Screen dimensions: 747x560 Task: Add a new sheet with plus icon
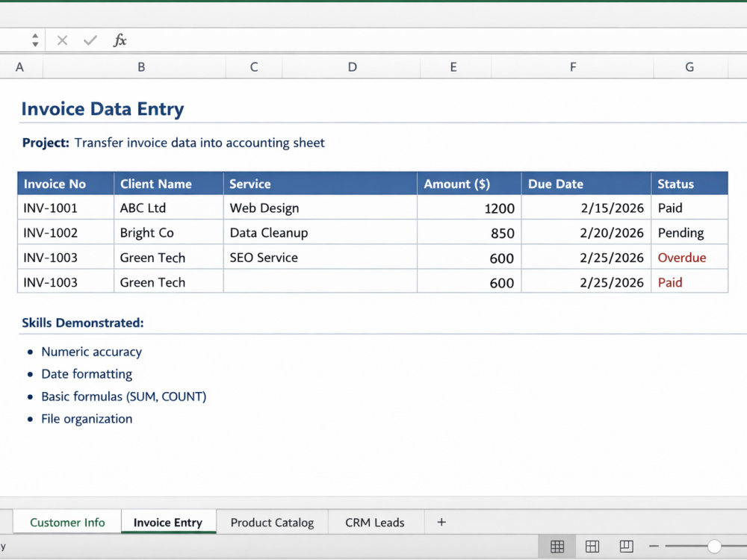(441, 523)
